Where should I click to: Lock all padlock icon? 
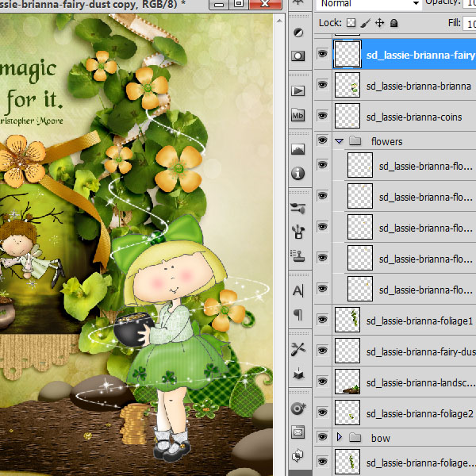(394, 23)
